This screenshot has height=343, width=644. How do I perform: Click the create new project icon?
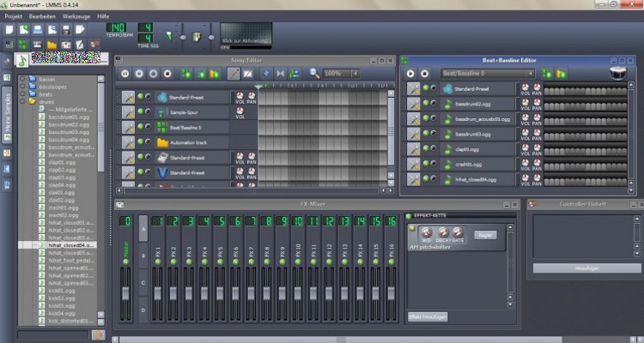click(9, 29)
